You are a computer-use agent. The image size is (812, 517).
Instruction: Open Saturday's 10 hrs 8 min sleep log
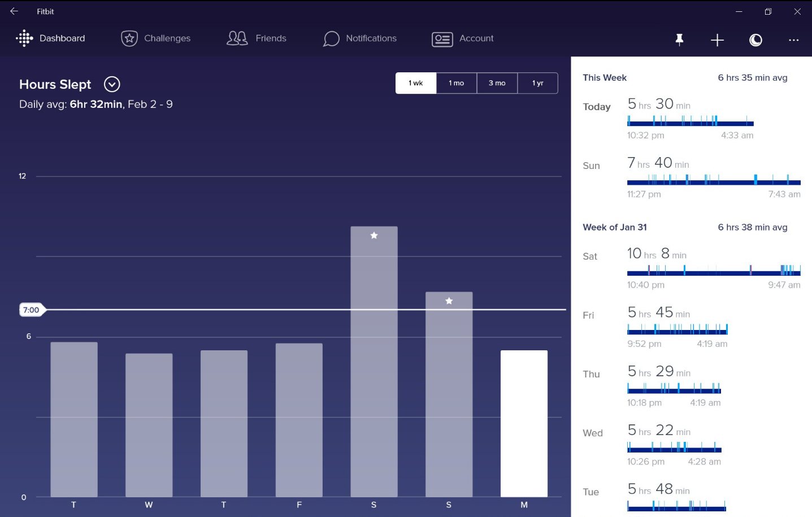coord(691,268)
